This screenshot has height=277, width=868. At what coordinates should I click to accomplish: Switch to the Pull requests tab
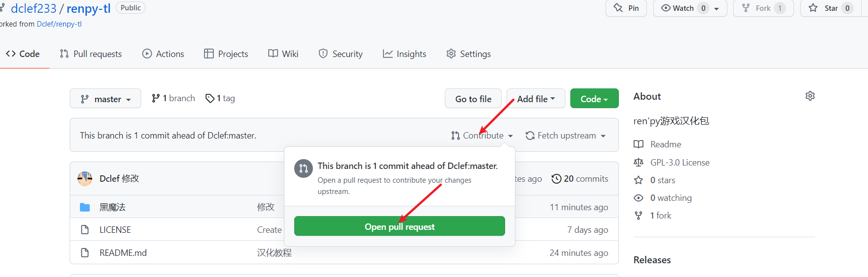tap(91, 54)
